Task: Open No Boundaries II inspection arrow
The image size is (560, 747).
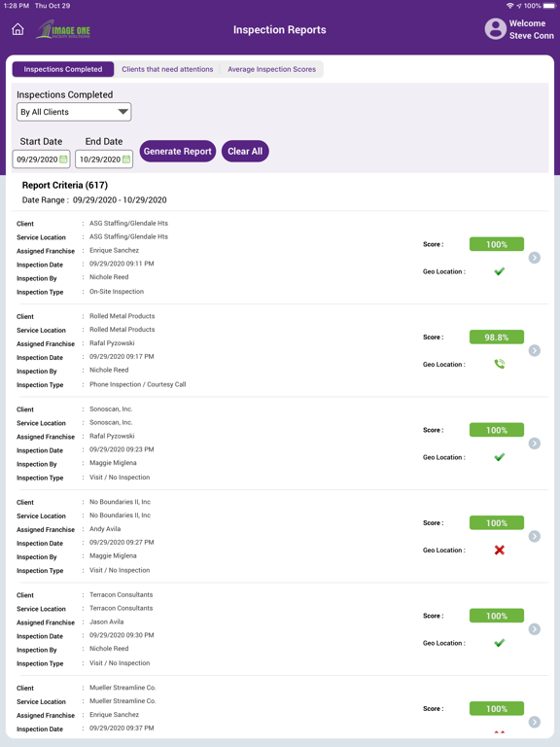Action: click(535, 537)
